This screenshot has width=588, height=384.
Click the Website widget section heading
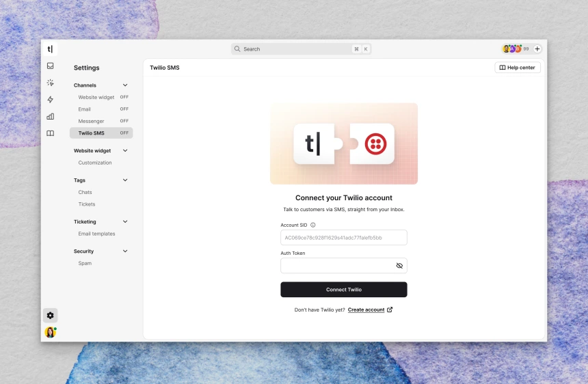click(92, 150)
